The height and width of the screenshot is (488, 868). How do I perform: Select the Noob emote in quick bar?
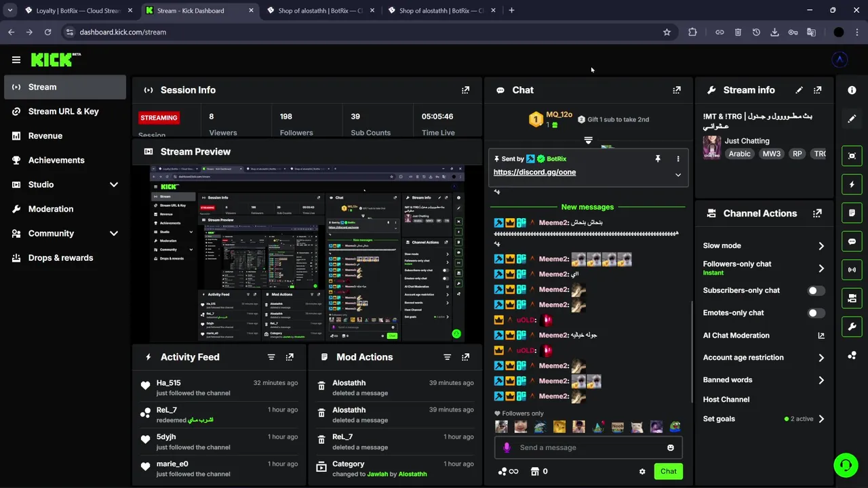[x=617, y=427]
